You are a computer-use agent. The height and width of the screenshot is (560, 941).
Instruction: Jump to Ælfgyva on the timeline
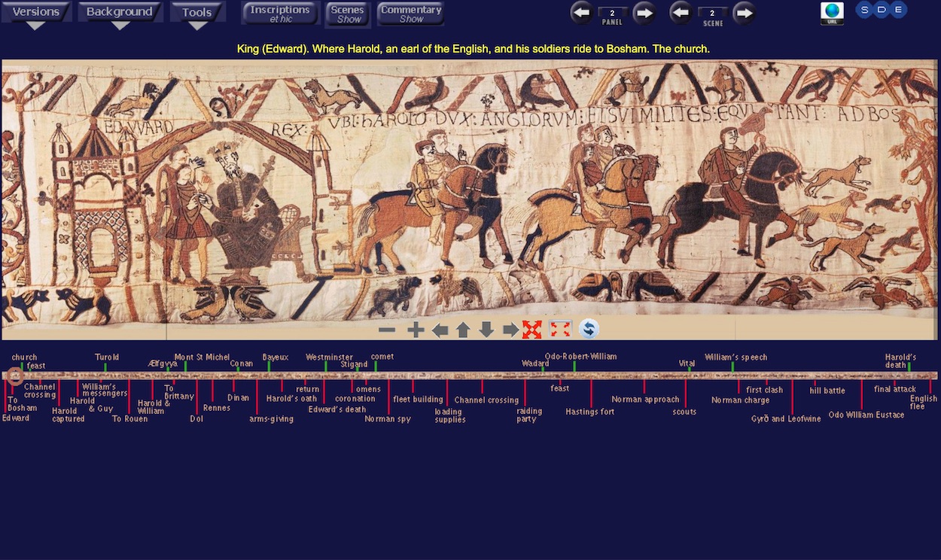[163, 364]
